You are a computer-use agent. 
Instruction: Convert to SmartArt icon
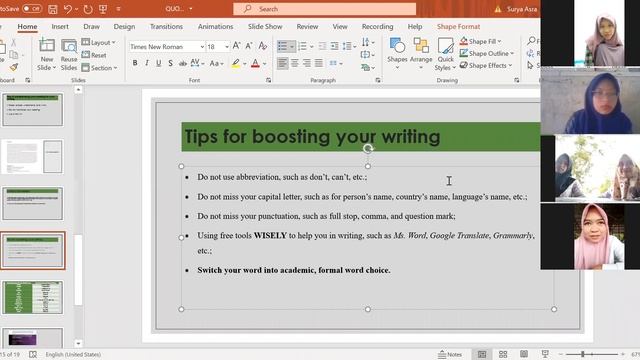point(367,67)
